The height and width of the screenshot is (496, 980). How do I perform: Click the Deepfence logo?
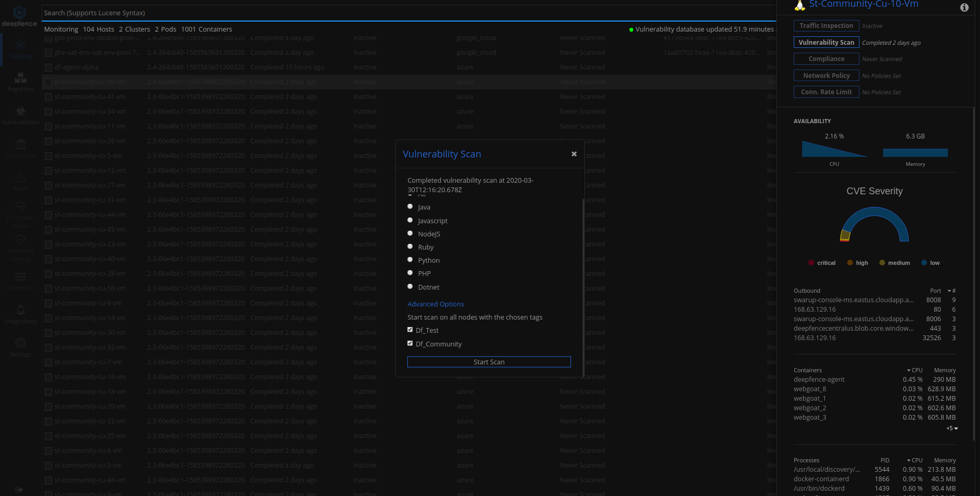pyautogui.click(x=19, y=16)
